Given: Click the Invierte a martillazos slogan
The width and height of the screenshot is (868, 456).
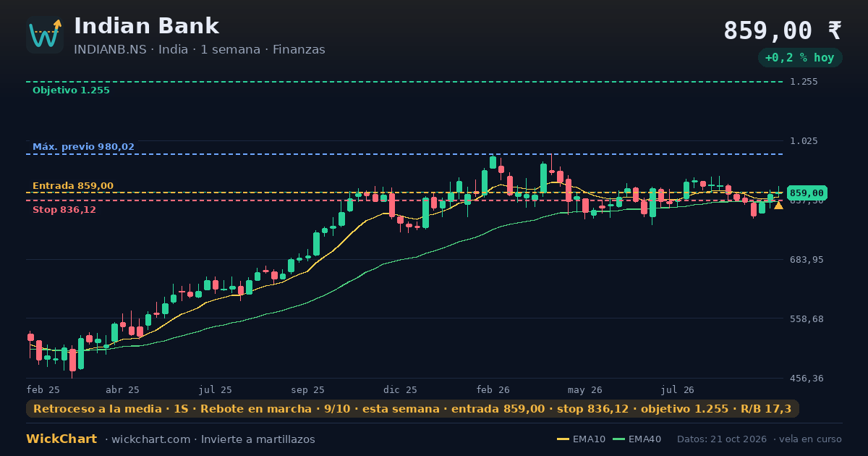Looking at the screenshot, I should click(258, 439).
